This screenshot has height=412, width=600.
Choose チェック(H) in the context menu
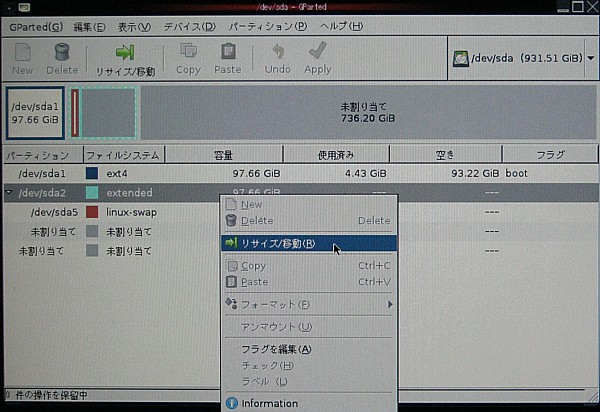click(309, 366)
